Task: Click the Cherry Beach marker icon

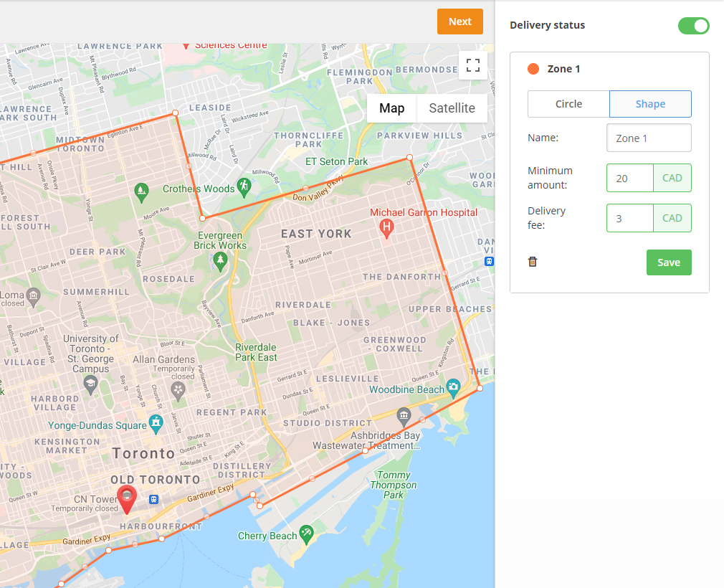Action: [x=306, y=535]
